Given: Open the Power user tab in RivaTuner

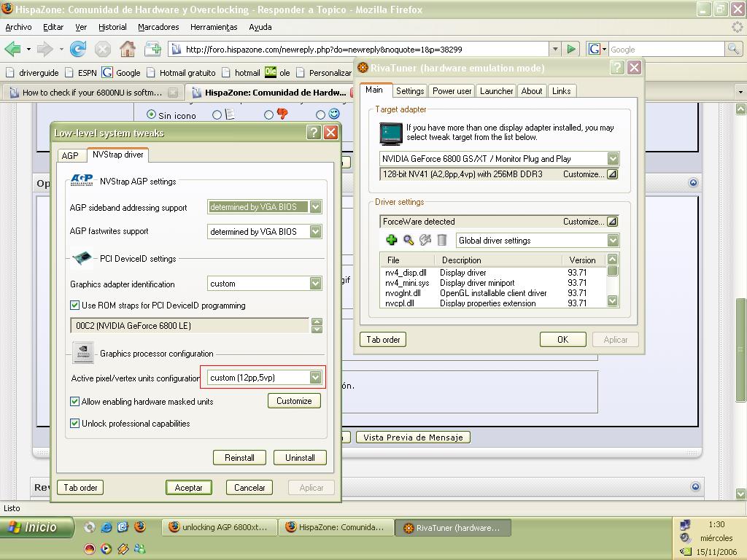Looking at the screenshot, I should tap(452, 91).
